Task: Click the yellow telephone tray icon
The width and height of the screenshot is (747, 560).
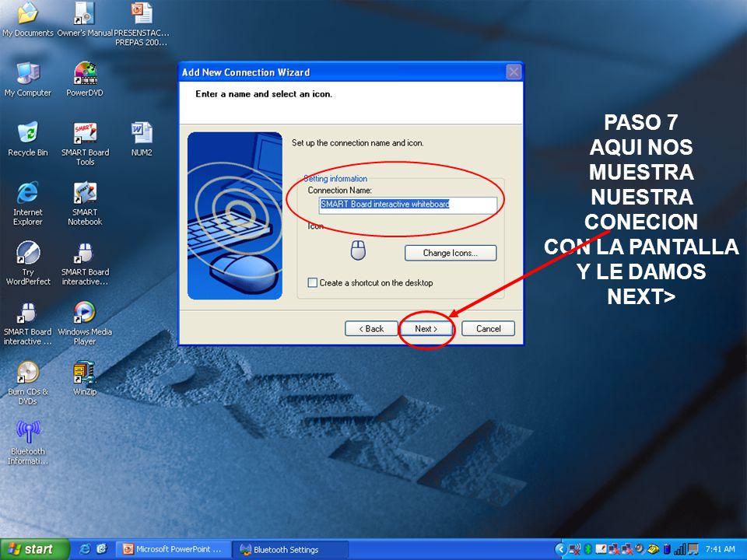Action: pyautogui.click(x=653, y=549)
